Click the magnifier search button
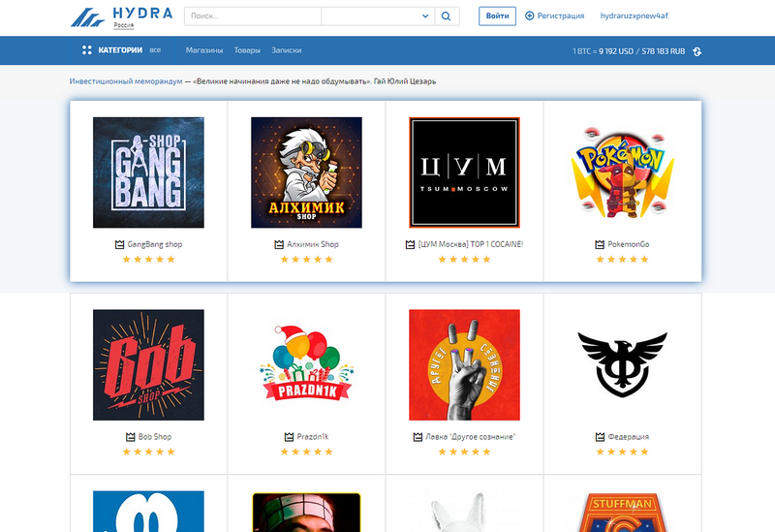Viewport: 775px width, 532px height. pos(448,16)
